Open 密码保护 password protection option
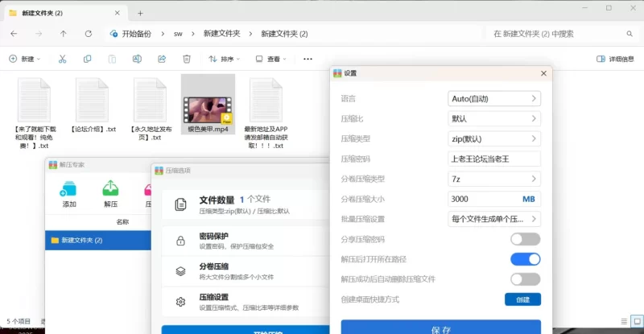The height and width of the screenshot is (334, 644). click(x=246, y=241)
